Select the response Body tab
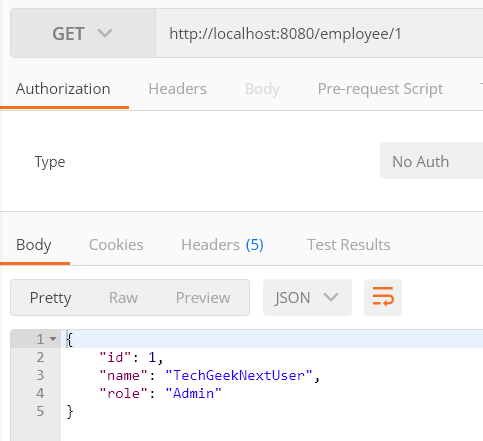The width and height of the screenshot is (483, 441). [x=34, y=245]
